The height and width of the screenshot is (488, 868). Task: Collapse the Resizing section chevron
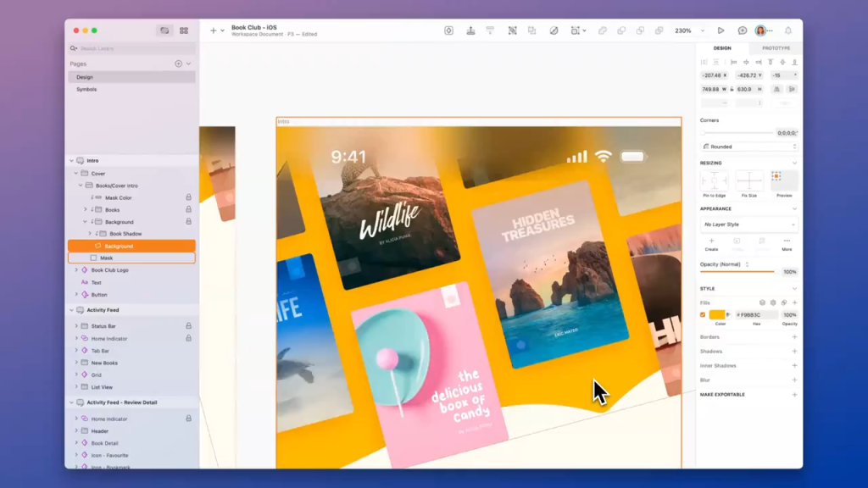tap(794, 164)
